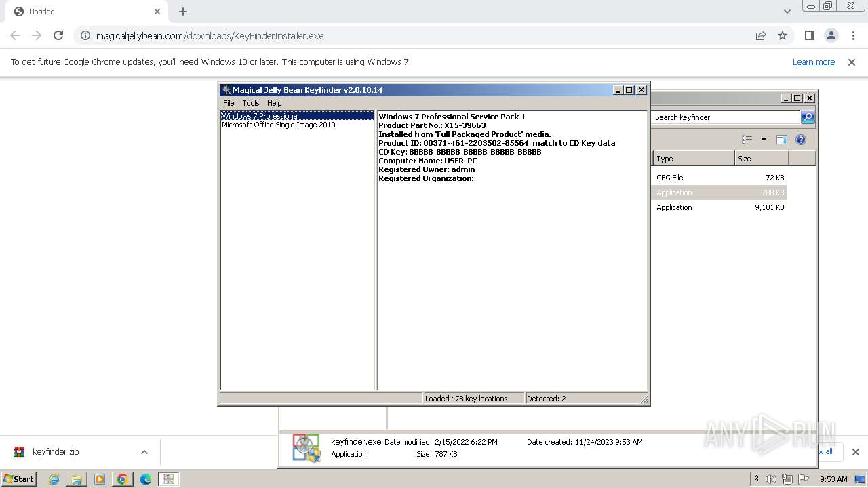This screenshot has height=488, width=868.
Task: Launch Internet Explorer from the taskbar
Action: (x=54, y=479)
